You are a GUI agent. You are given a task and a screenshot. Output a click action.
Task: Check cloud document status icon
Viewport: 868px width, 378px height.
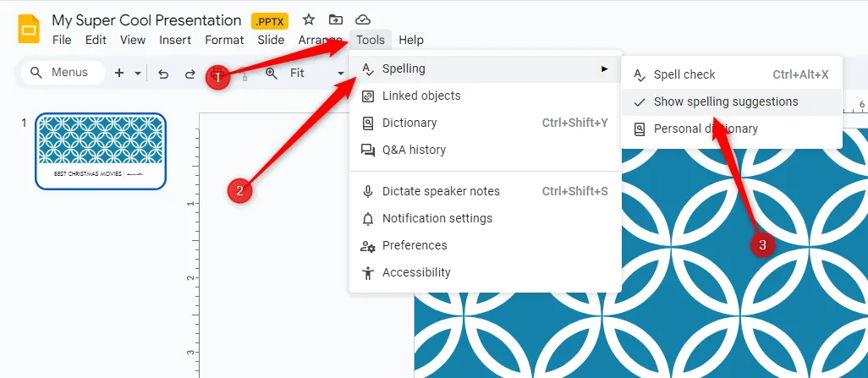click(x=363, y=20)
